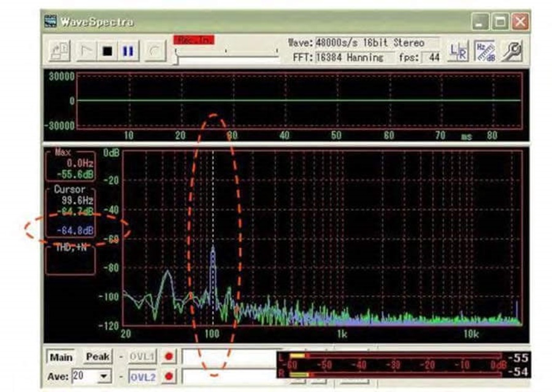
Task: Toggle the red Rec In indicator
Action: coord(194,40)
